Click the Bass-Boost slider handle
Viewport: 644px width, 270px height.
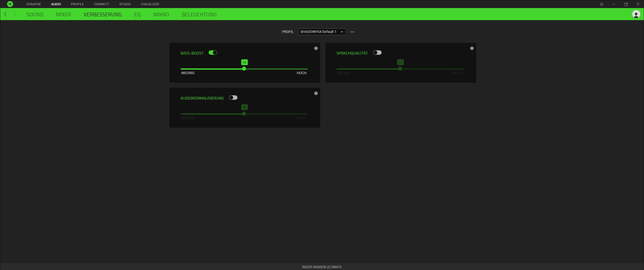tap(244, 69)
